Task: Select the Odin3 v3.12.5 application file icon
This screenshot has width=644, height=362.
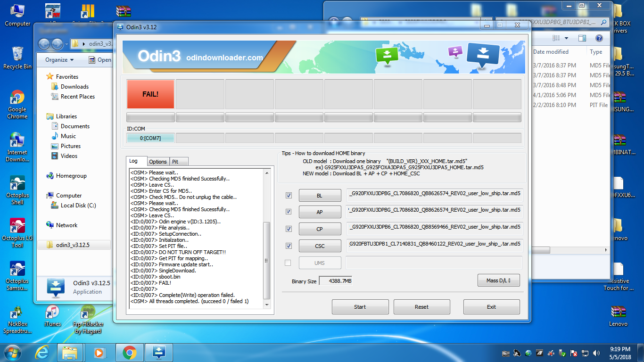Action: point(56,287)
